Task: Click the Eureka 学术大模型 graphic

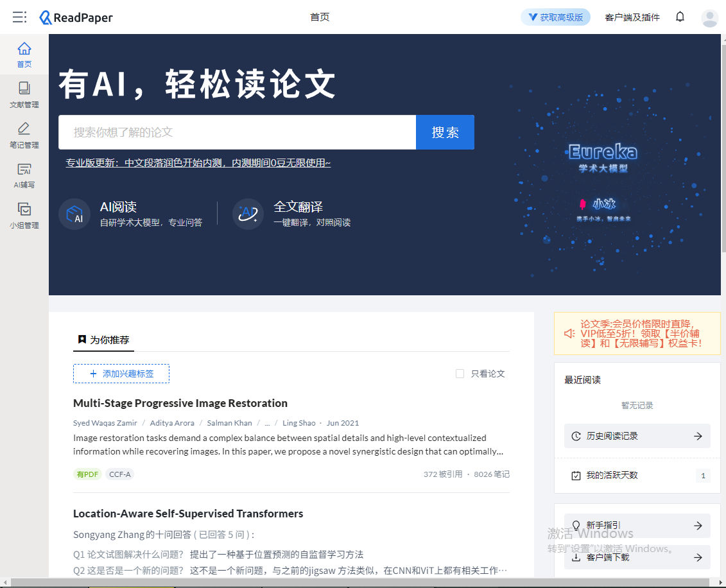Action: 603,158
